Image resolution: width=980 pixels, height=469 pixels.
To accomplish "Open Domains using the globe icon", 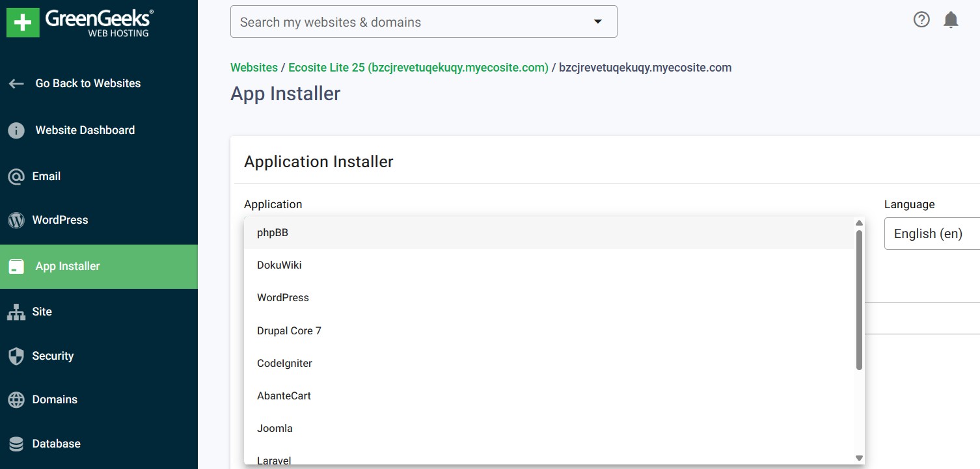I will [x=16, y=399].
